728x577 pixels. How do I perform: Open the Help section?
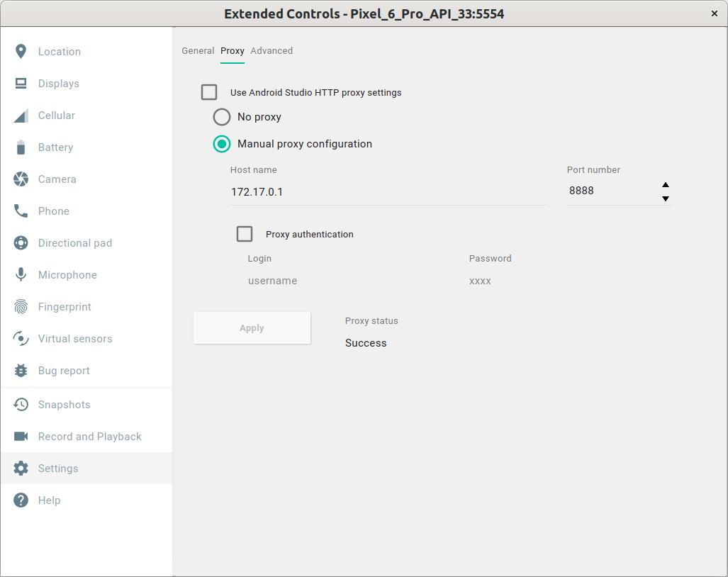pyautogui.click(x=49, y=500)
